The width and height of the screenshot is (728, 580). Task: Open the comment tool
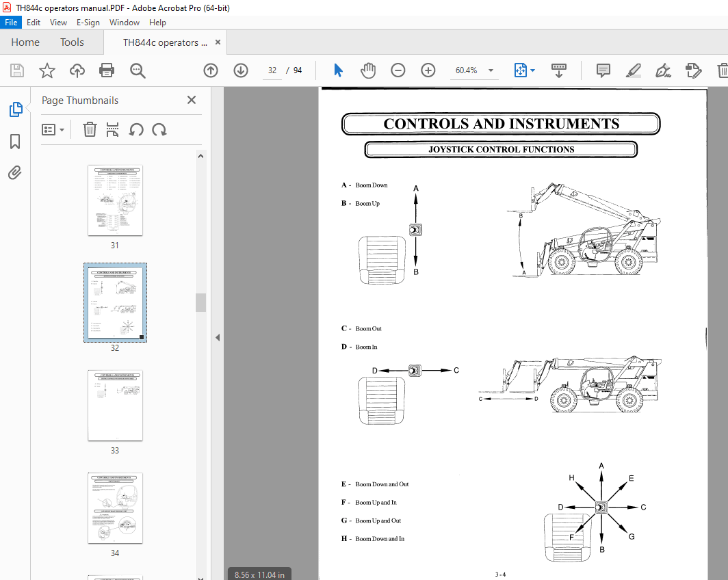603,70
